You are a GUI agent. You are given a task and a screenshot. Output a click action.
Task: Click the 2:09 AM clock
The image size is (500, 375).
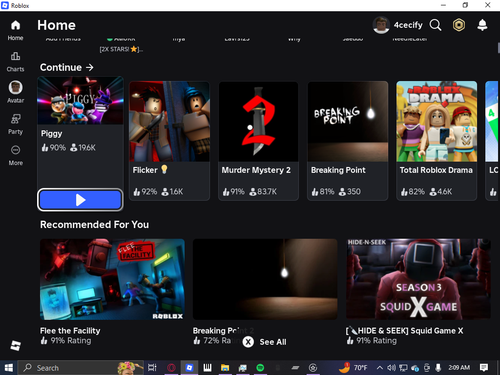pos(459,368)
